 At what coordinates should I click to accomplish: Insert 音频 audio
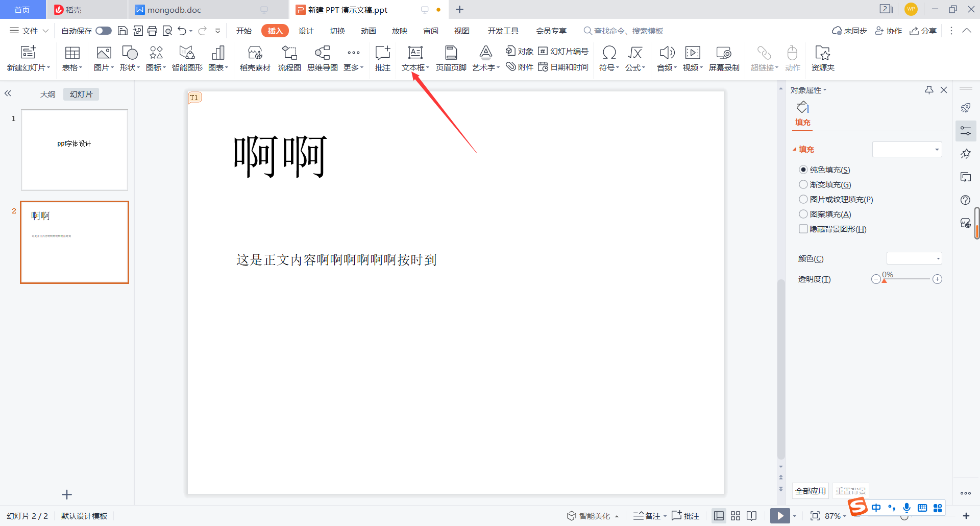tap(667, 58)
